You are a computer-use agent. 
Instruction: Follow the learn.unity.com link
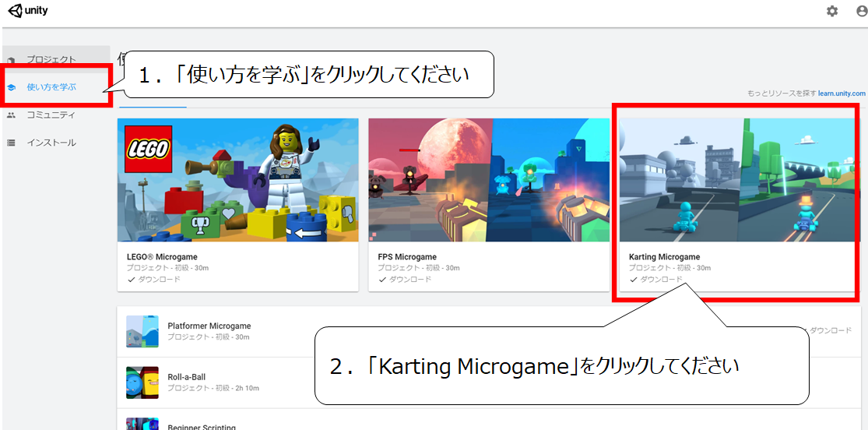[842, 93]
